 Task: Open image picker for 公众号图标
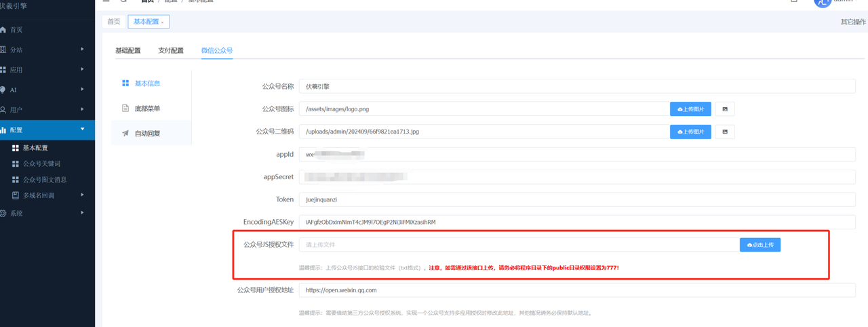pos(725,109)
